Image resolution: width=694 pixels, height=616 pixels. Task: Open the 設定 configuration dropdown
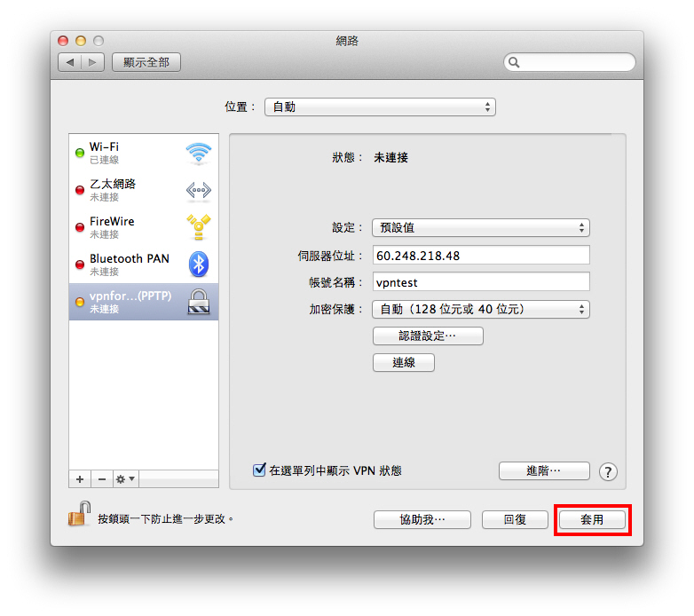pyautogui.click(x=481, y=228)
